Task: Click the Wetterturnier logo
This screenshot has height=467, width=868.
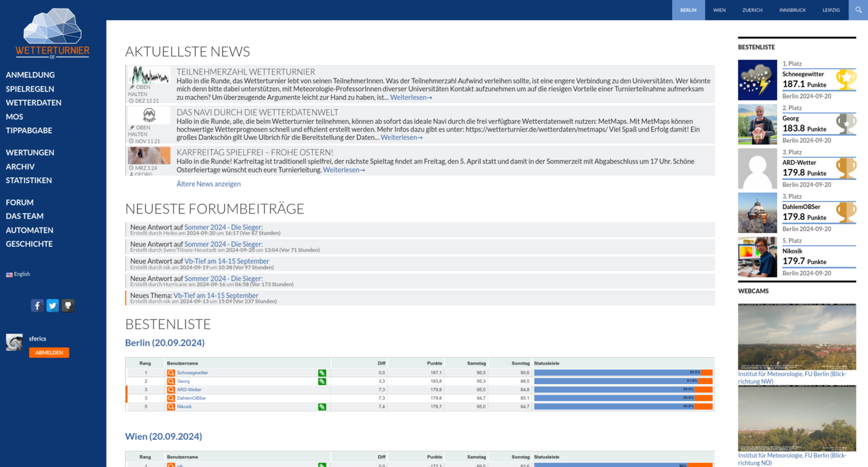Action: pos(53,34)
